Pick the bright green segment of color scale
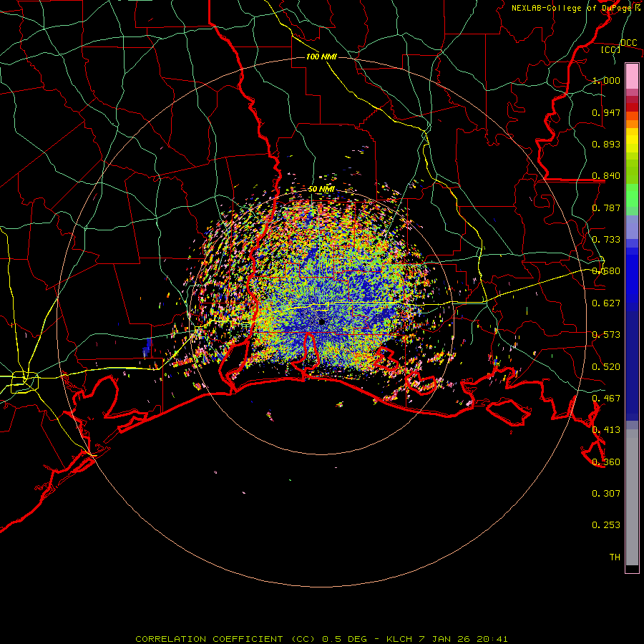This screenshot has height=644, width=644. tap(632, 195)
